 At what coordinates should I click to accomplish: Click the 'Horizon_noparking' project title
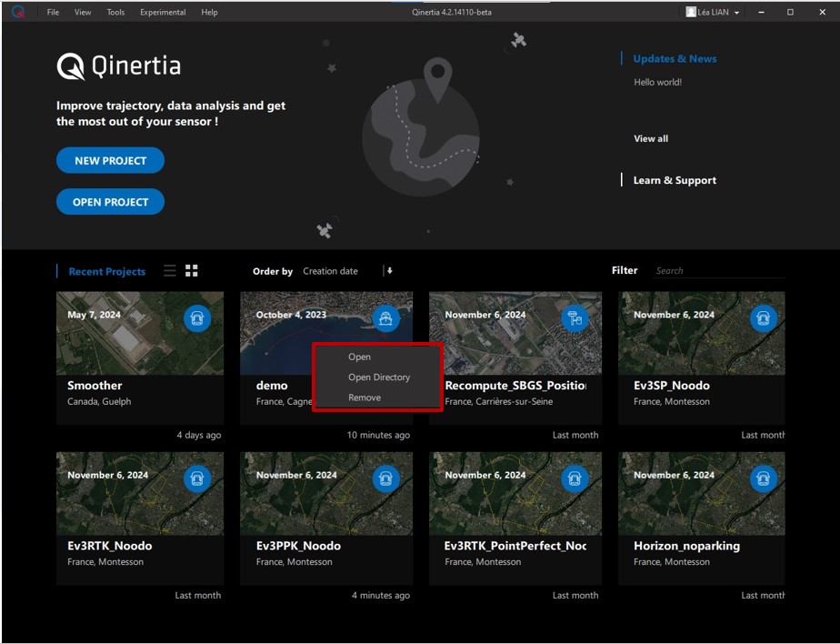tap(686, 546)
